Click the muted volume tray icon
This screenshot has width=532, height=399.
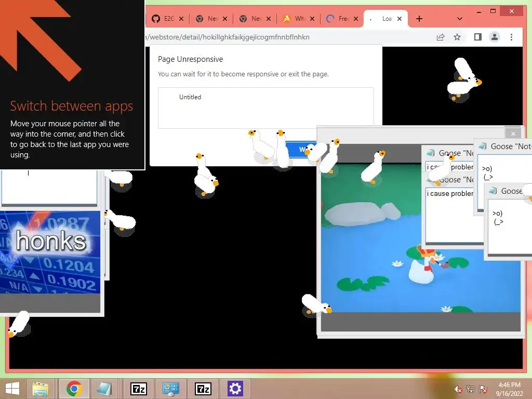click(458, 389)
